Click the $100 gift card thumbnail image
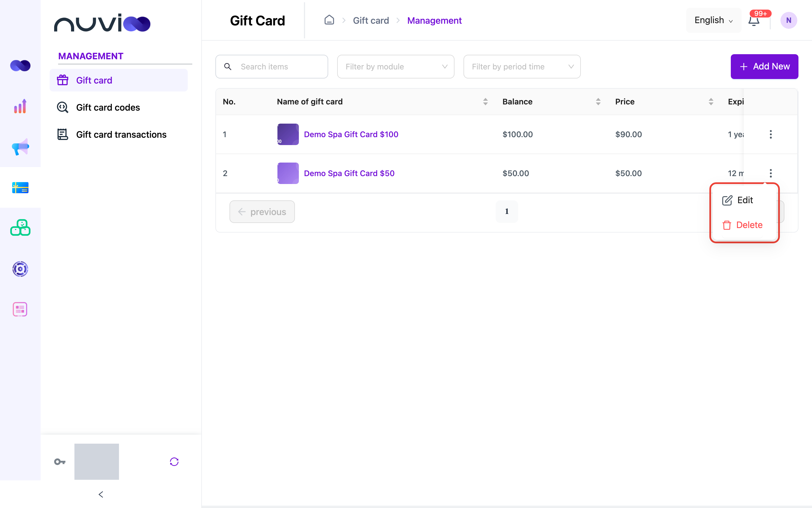The image size is (812, 508). tap(288, 134)
